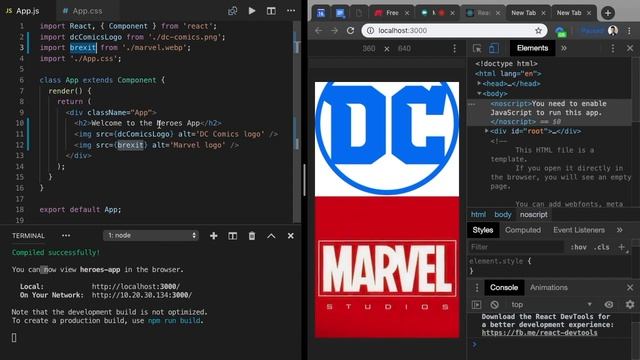Open console settings gear
This screenshot has width=640, height=360.
click(x=630, y=305)
